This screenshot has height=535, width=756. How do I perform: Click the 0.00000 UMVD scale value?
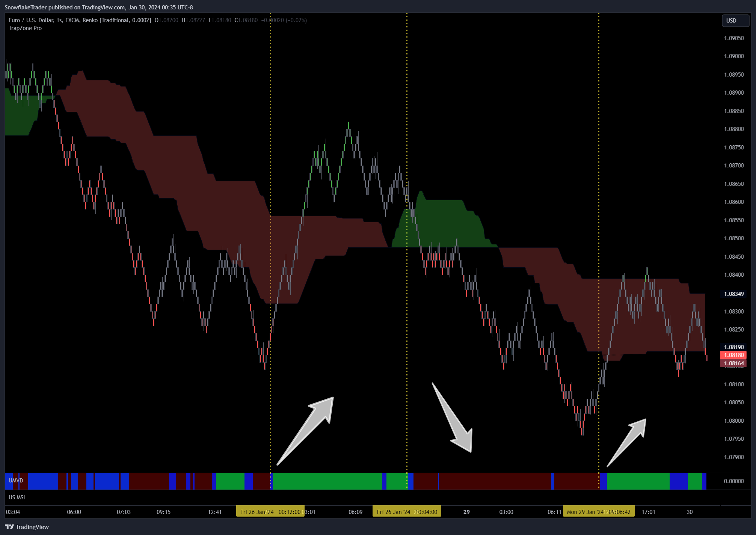[734, 481]
